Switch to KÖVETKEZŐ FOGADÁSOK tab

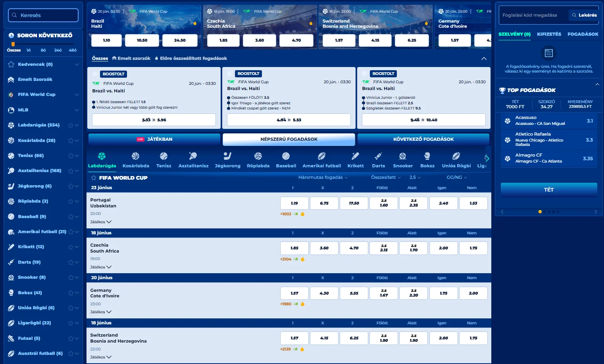[x=423, y=139]
